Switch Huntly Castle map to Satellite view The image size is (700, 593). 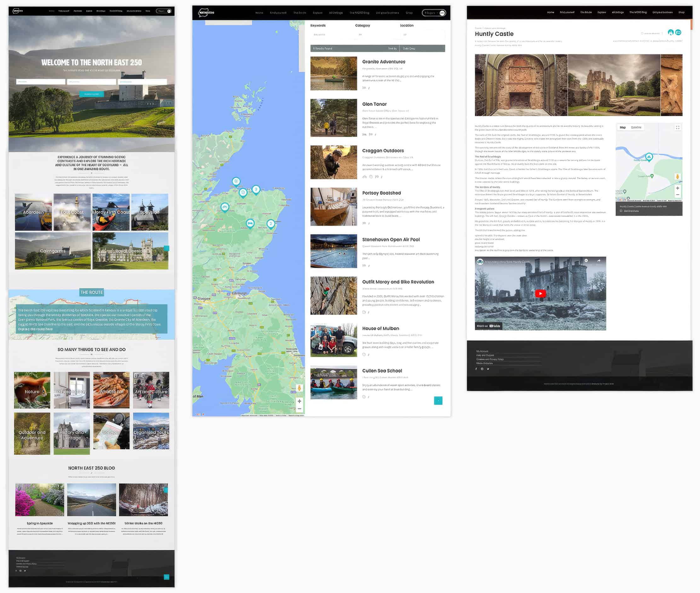pos(636,127)
